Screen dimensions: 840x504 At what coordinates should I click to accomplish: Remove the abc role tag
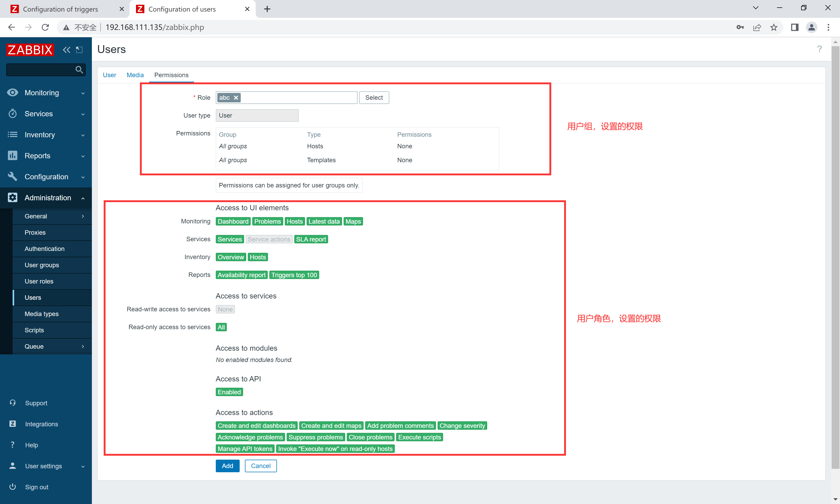tap(236, 97)
